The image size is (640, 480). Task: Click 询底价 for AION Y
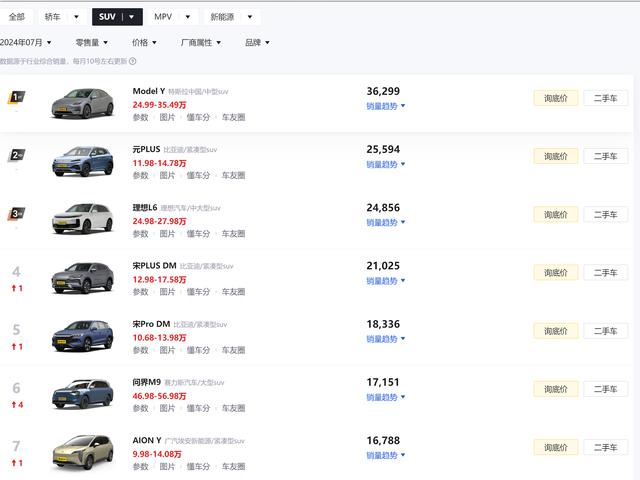(x=556, y=447)
